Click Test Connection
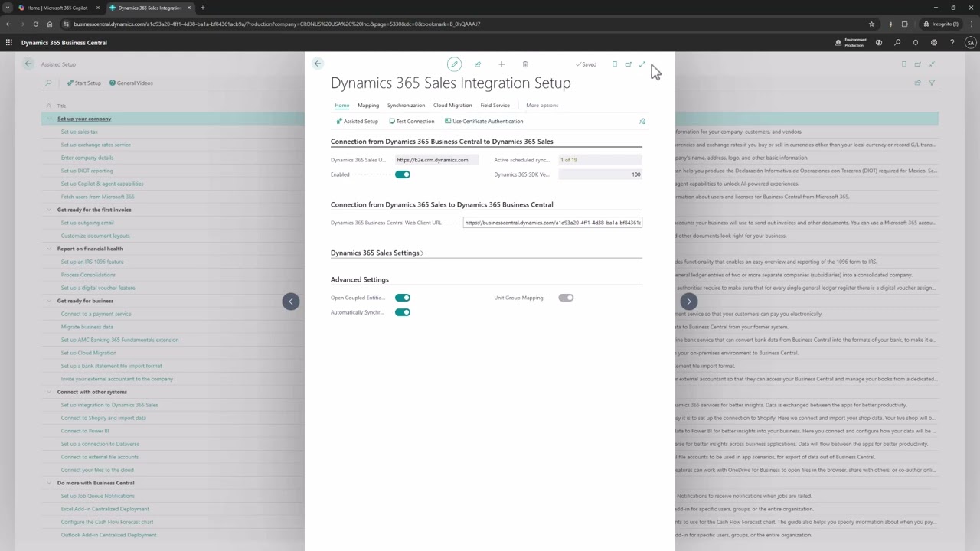This screenshot has height=551, width=980. click(x=411, y=121)
